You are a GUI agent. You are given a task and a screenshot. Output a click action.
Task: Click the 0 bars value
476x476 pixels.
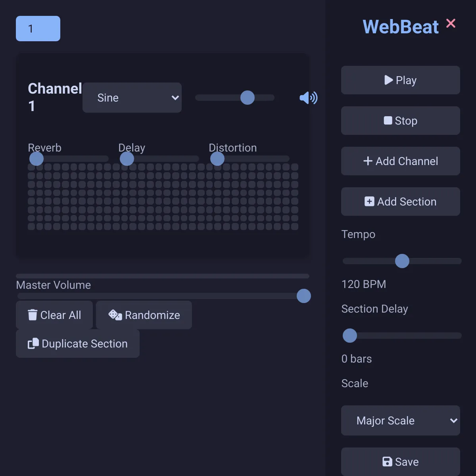point(357,359)
